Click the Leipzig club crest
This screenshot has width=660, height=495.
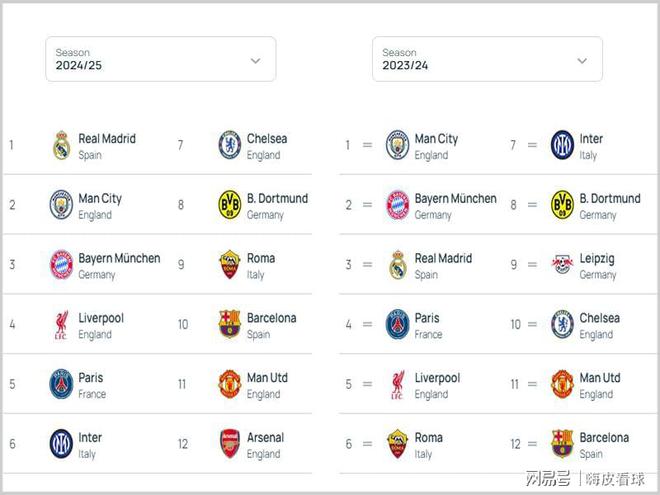click(x=562, y=265)
